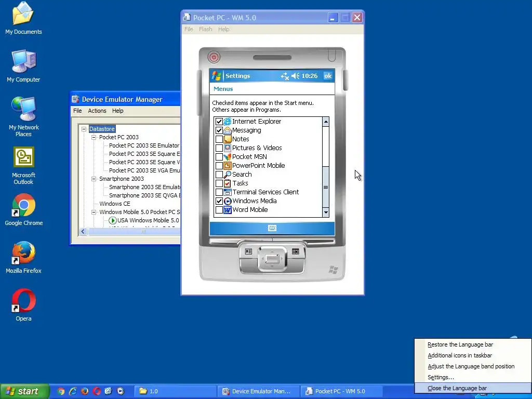Open My Computer desktop icon
The height and width of the screenshot is (399, 532).
[x=23, y=66]
